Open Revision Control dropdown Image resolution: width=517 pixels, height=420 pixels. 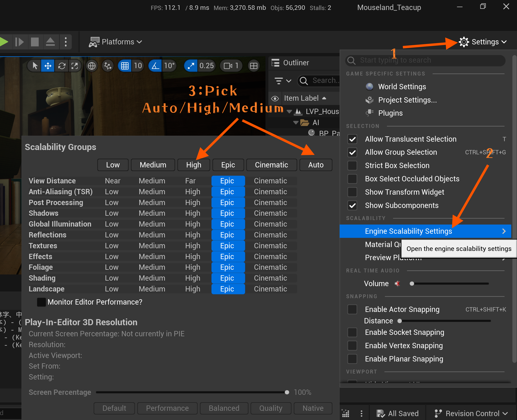click(471, 413)
